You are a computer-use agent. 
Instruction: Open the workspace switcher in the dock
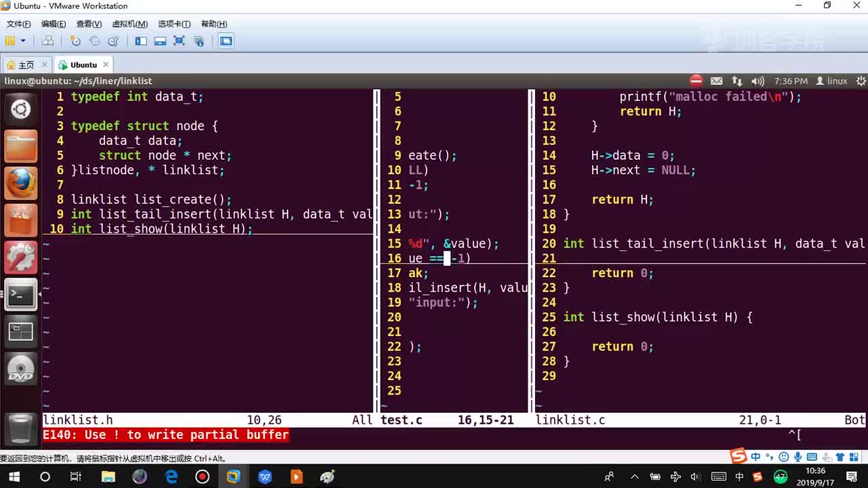coord(20,331)
